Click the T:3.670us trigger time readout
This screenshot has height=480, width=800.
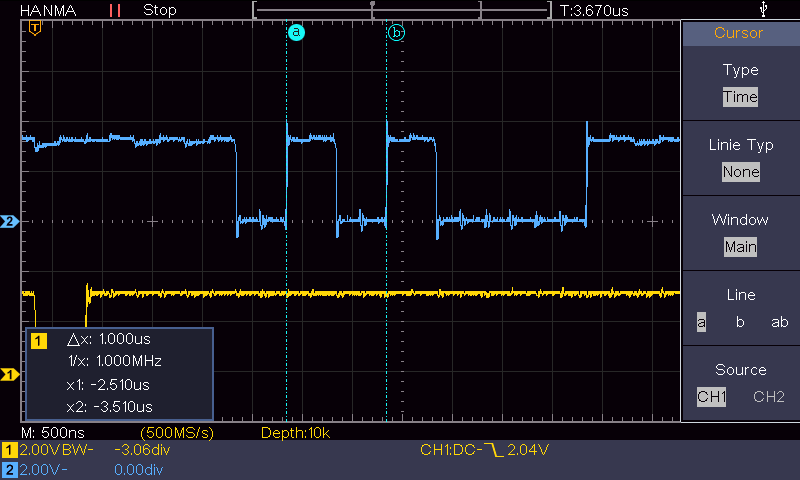point(594,11)
